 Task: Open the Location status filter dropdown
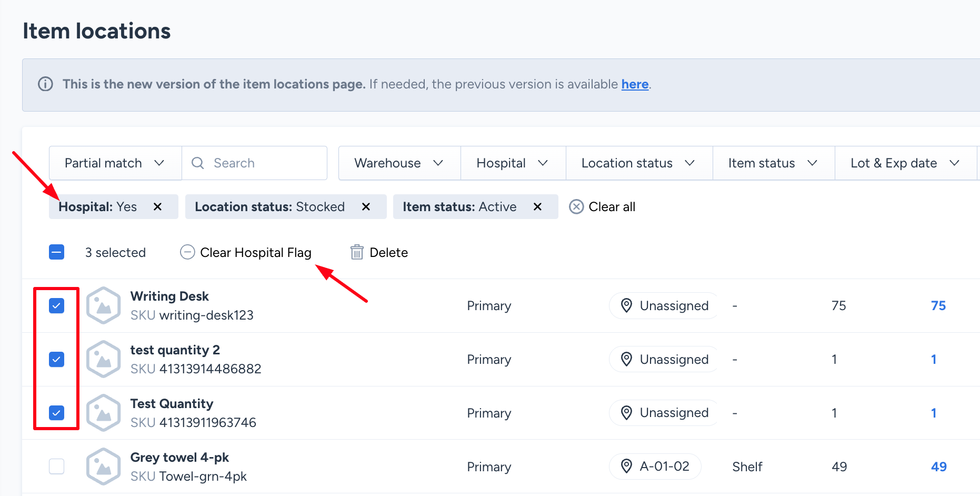pyautogui.click(x=639, y=163)
